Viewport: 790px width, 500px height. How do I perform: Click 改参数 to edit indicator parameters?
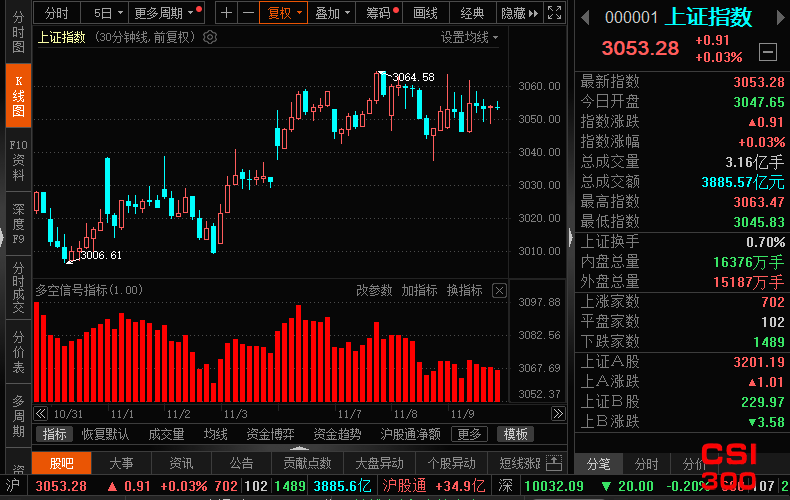(x=374, y=290)
